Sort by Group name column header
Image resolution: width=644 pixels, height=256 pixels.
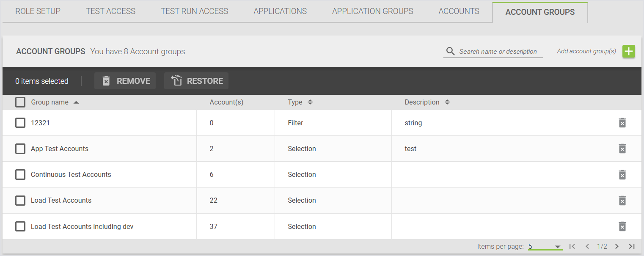pos(50,102)
